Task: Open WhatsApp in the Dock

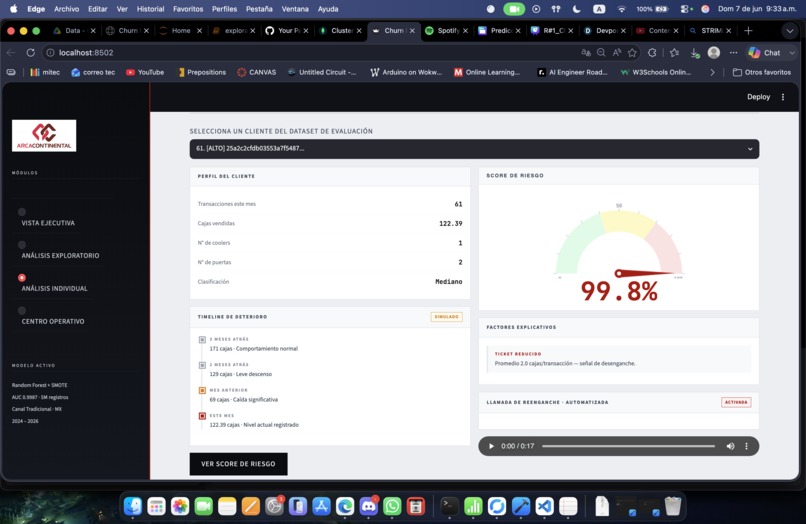Action: (x=392, y=507)
